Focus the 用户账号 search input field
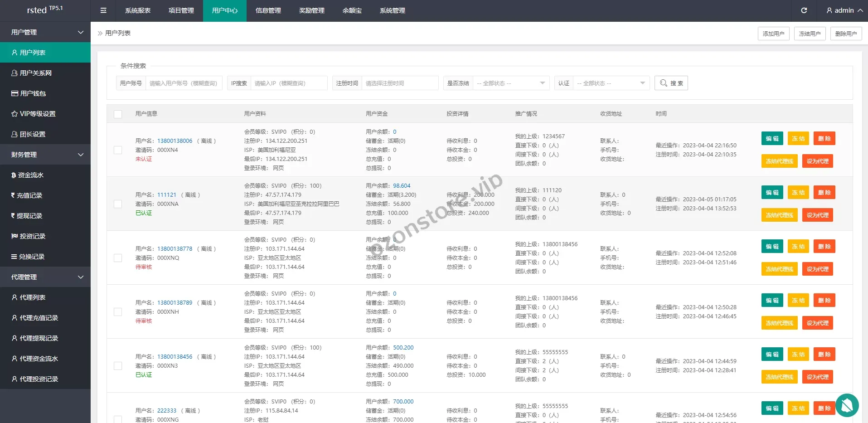 [x=184, y=83]
